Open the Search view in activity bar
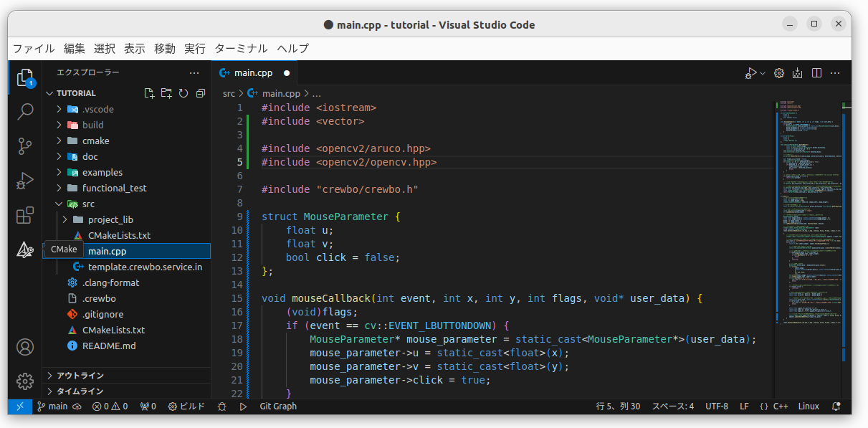This screenshot has width=868, height=428. [x=25, y=111]
